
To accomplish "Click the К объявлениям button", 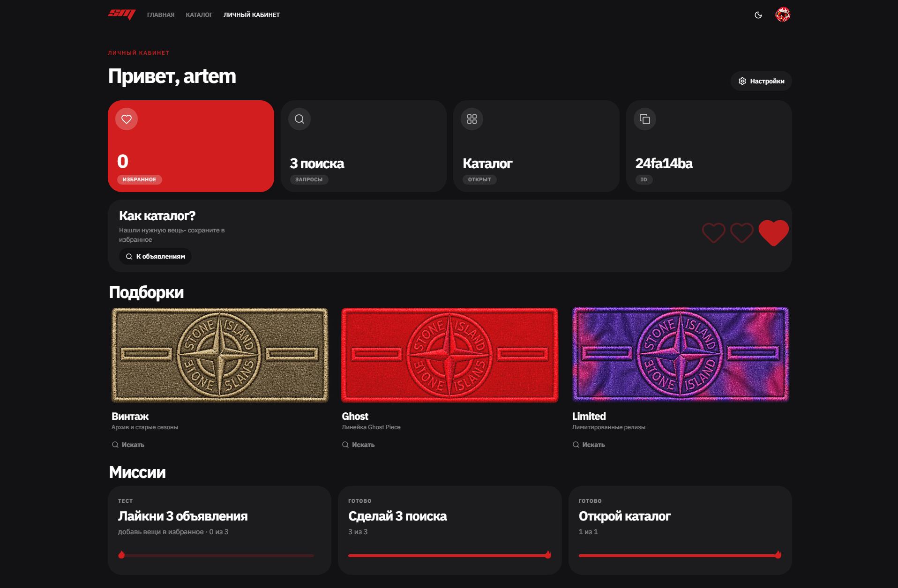I will tap(155, 256).
